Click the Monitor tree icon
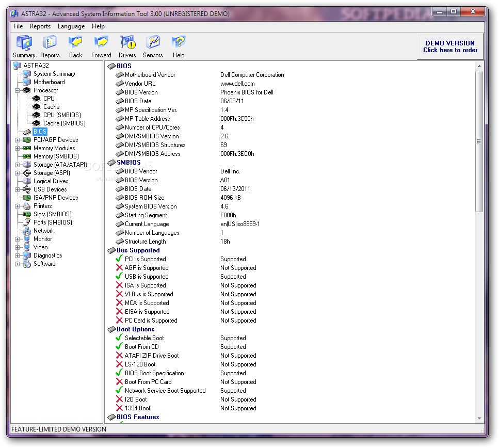 27,239
